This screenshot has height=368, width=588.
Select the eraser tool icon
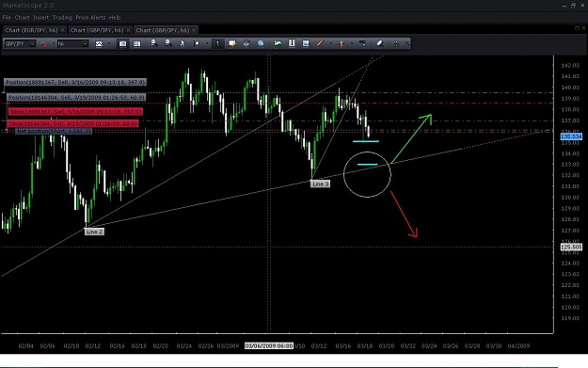pyautogui.click(x=379, y=44)
